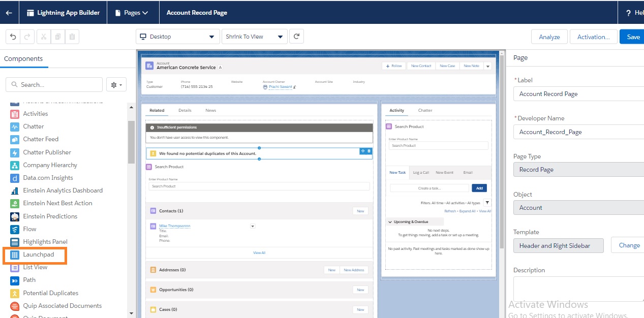This screenshot has width=644, height=318.
Task: Click the New Address button
Action: click(354, 270)
